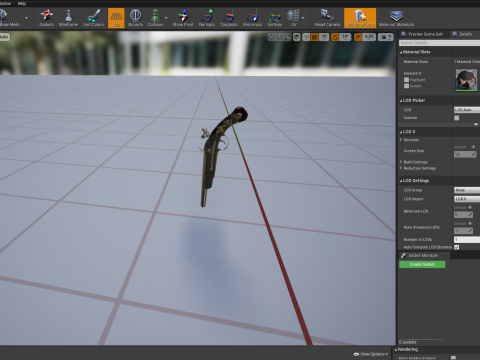Open the rotation snap value 10°
This screenshot has height=360, width=480.
pyautogui.click(x=345, y=37)
